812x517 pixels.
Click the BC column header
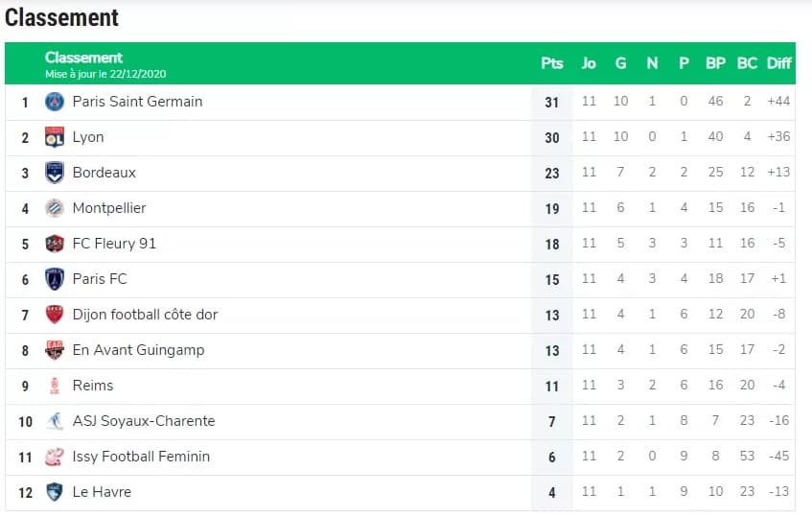(x=747, y=63)
